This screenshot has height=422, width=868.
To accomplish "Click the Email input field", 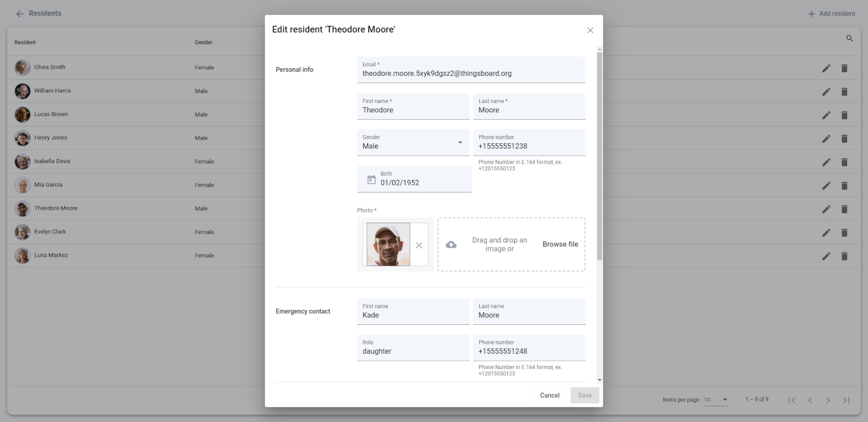I will tap(471, 69).
